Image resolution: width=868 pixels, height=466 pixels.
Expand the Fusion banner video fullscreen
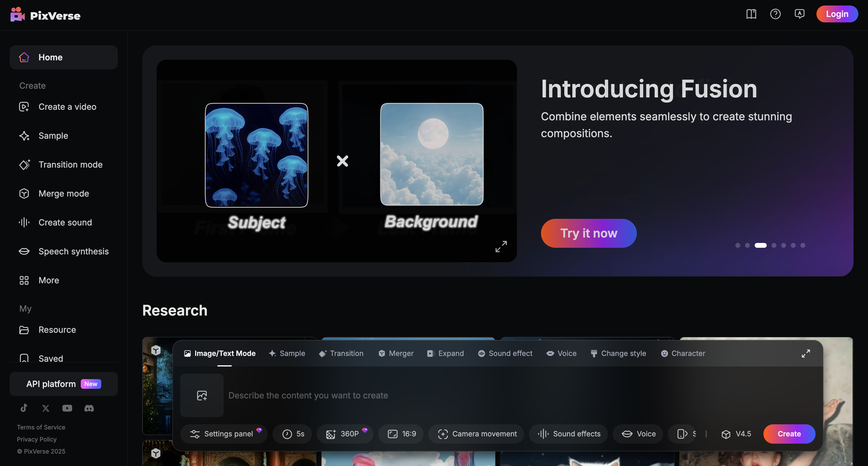pyautogui.click(x=501, y=246)
